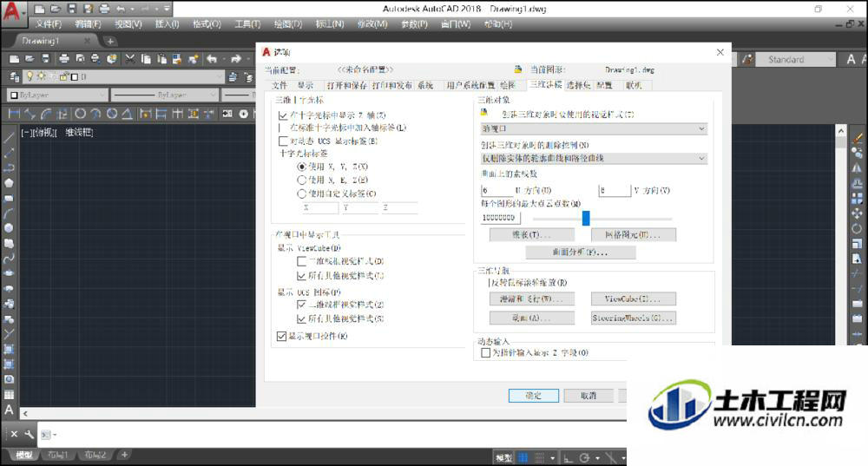Toggle 'Show Z field for pointer input' checkbox
Image resolution: width=868 pixels, height=466 pixels.
(x=485, y=352)
